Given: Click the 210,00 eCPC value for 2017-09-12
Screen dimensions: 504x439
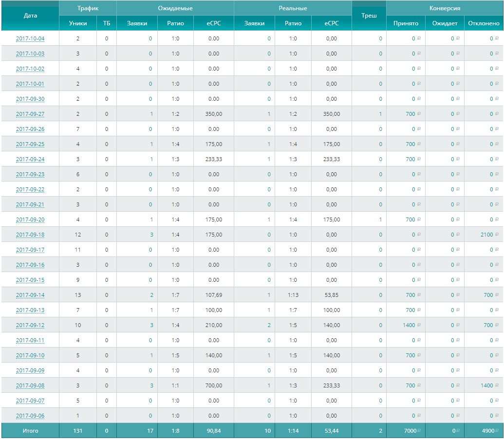Looking at the screenshot, I should click(214, 325).
